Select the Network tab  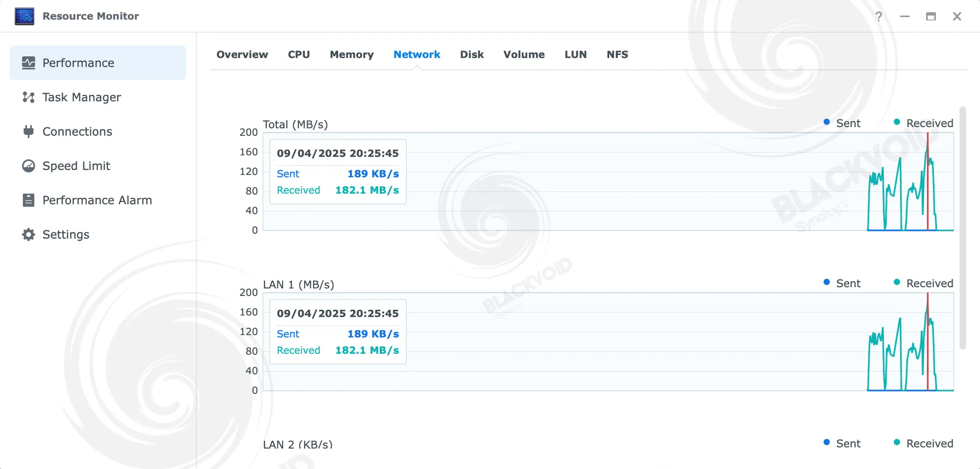click(x=417, y=54)
